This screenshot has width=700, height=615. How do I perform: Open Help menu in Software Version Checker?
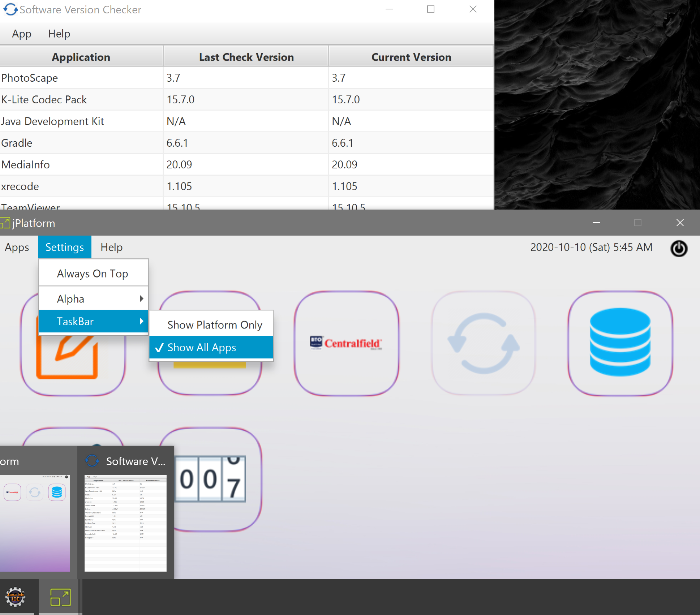59,34
